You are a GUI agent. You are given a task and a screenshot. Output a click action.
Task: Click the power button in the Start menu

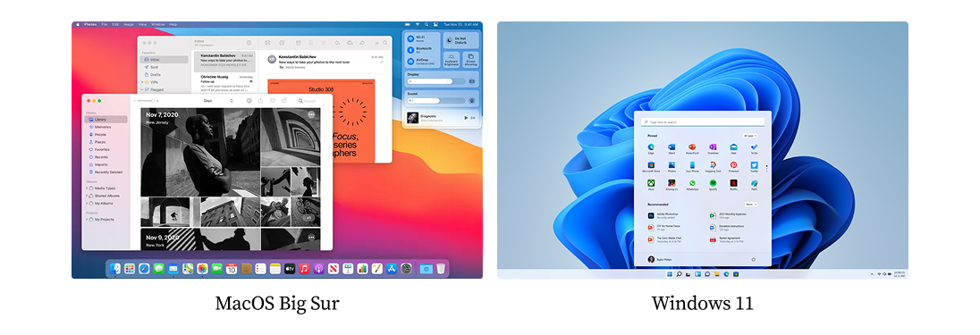[753, 259]
